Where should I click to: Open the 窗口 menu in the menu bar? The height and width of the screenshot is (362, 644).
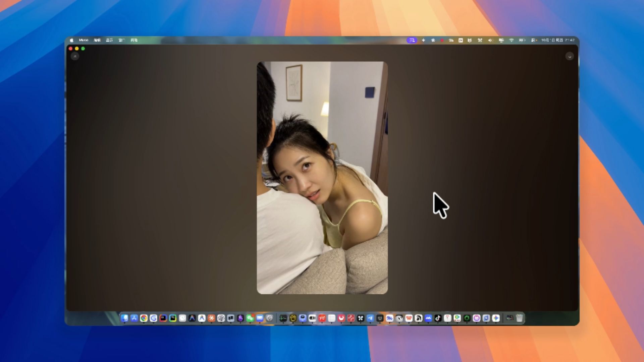[x=121, y=40]
